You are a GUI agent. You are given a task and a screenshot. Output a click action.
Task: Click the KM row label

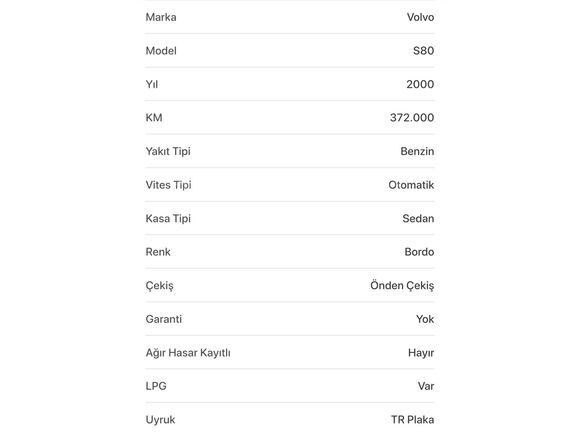[154, 118]
